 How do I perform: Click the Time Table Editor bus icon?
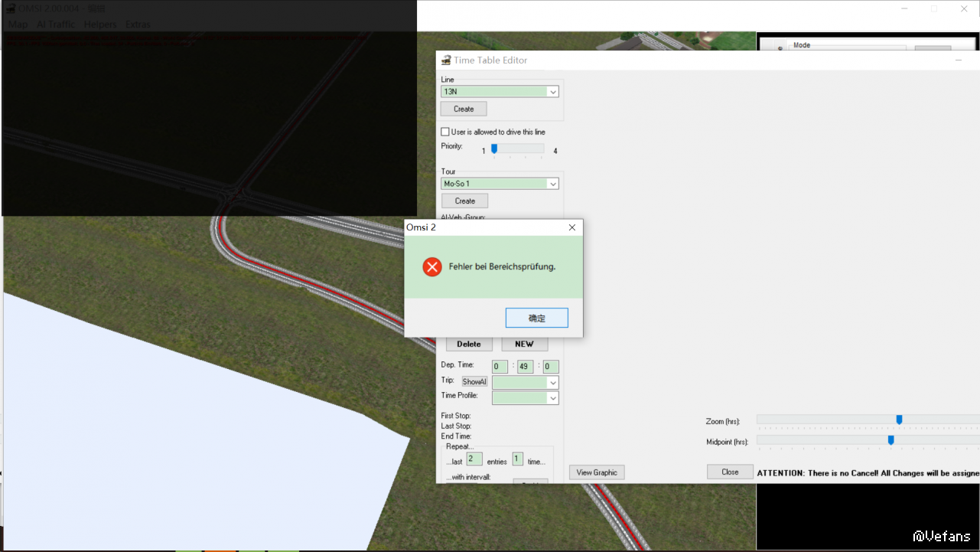click(x=445, y=60)
